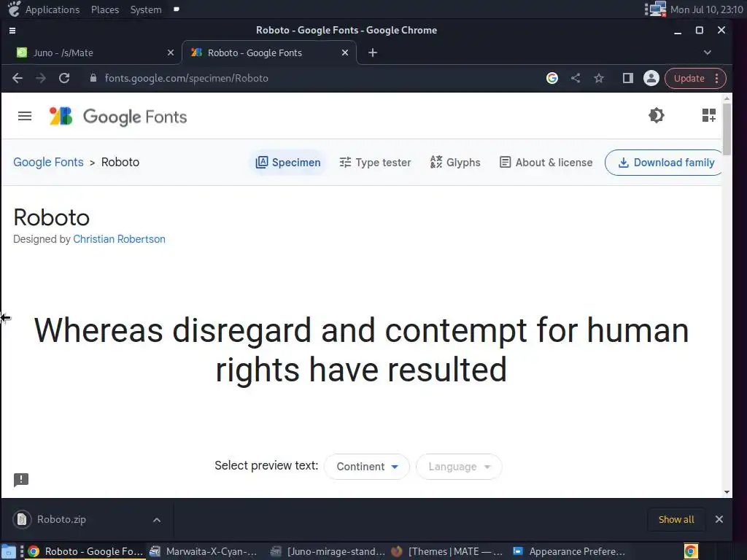Share this page using the share icon
The image size is (747, 560).
pyautogui.click(x=576, y=78)
